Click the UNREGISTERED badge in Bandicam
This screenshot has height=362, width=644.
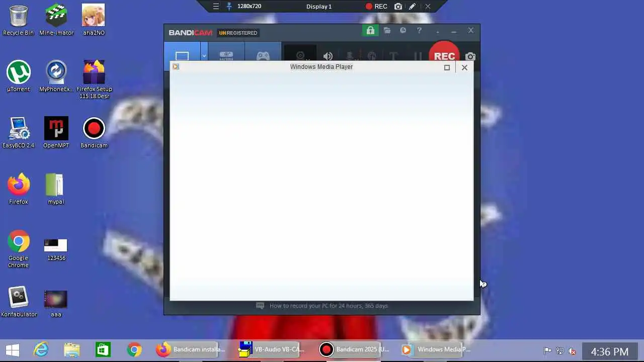238,33
